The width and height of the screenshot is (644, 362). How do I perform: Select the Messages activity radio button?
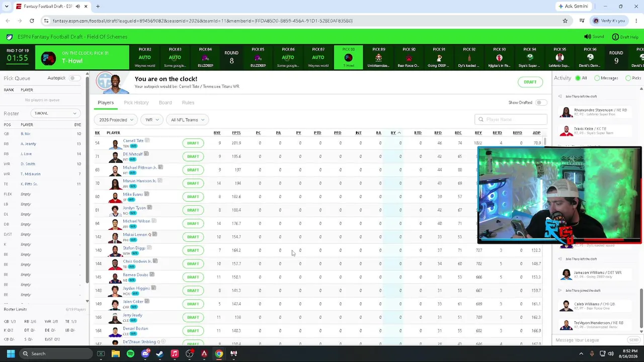(597, 78)
